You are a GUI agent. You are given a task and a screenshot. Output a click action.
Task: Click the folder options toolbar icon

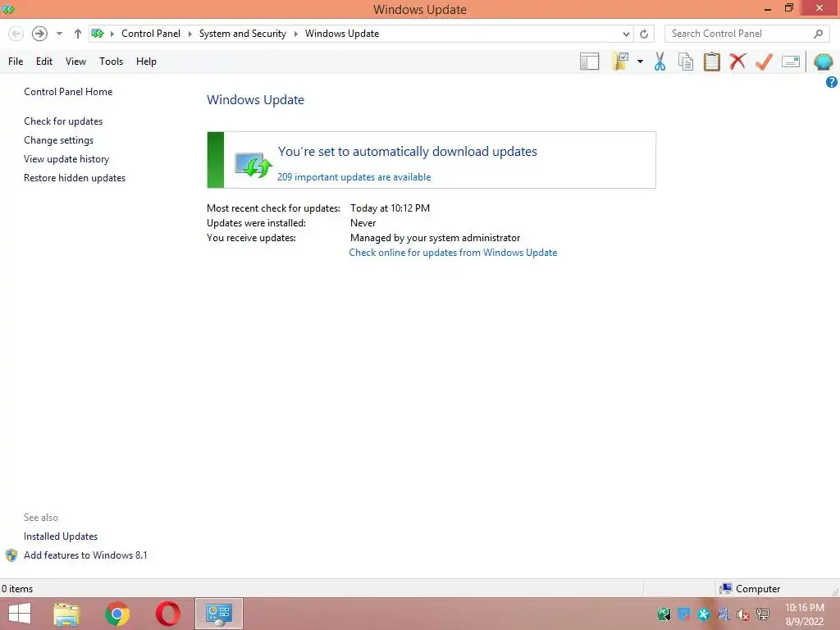(x=620, y=62)
